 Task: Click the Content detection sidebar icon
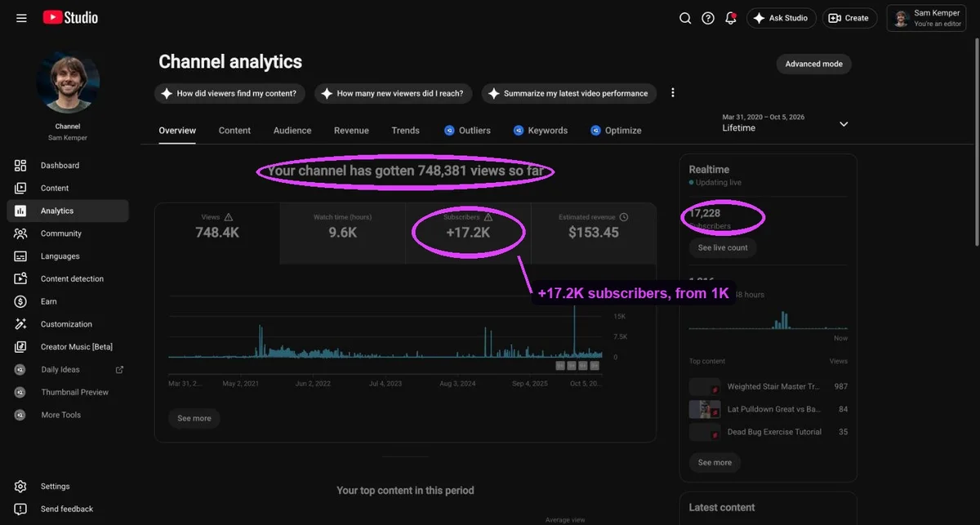pyautogui.click(x=20, y=279)
